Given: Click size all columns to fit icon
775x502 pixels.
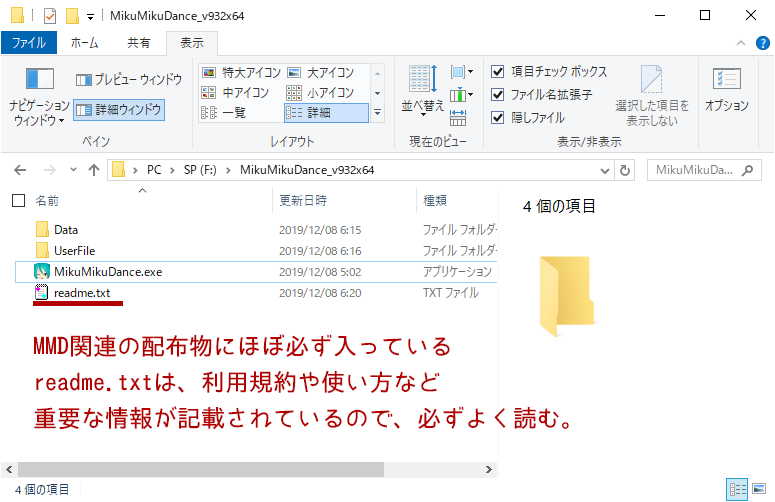Looking at the screenshot, I should [458, 118].
